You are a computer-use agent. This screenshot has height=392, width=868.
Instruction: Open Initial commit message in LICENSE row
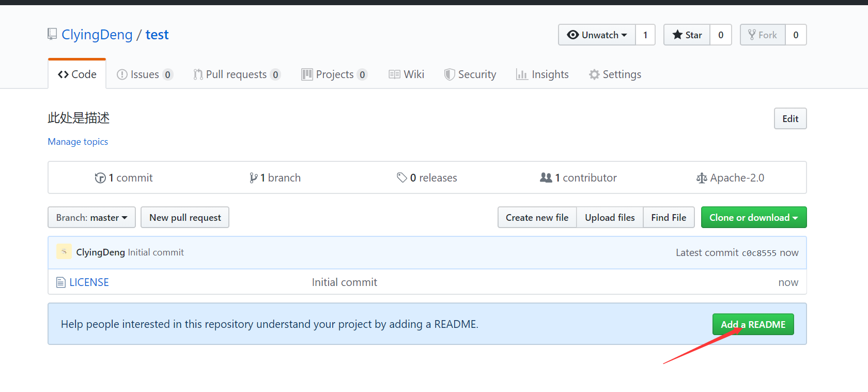pos(345,282)
